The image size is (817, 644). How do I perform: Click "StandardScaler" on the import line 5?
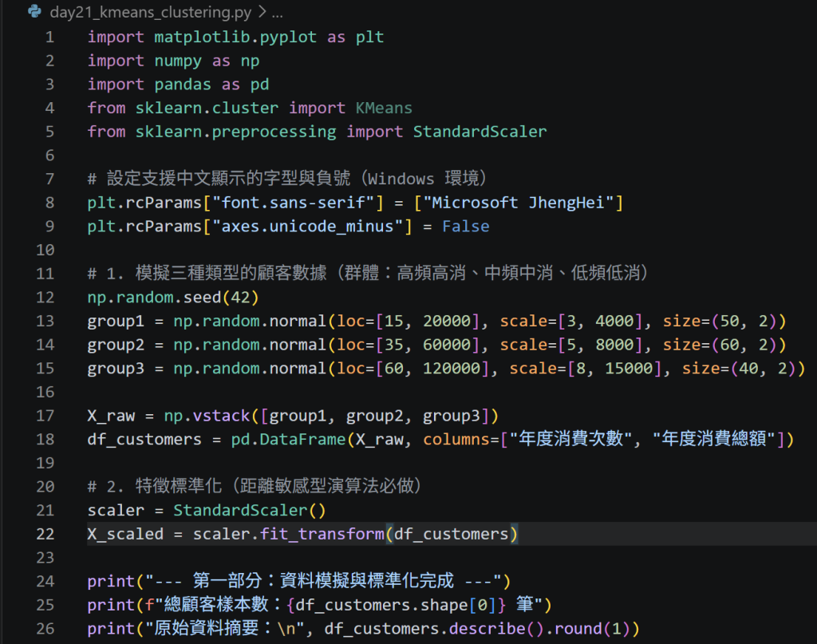[480, 132]
